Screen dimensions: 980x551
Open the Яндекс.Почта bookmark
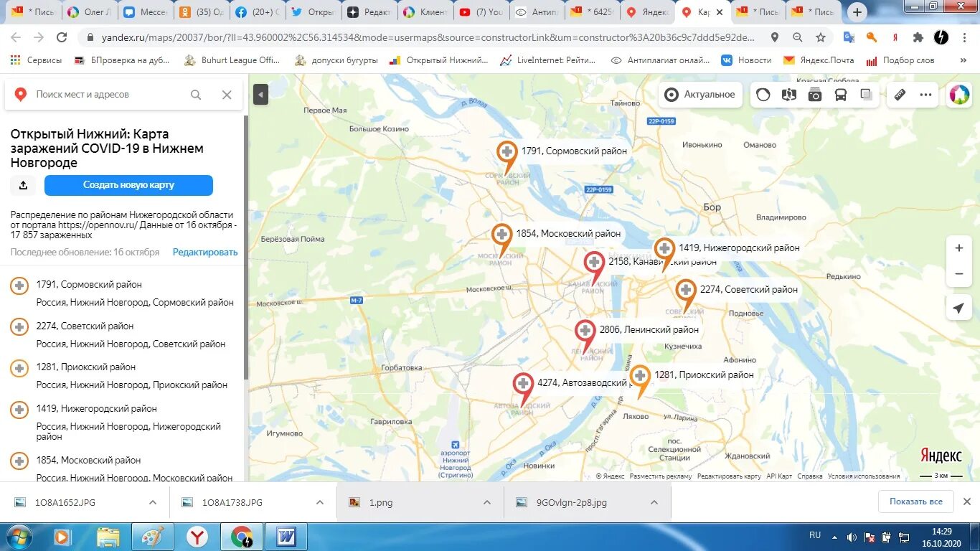[x=819, y=60]
